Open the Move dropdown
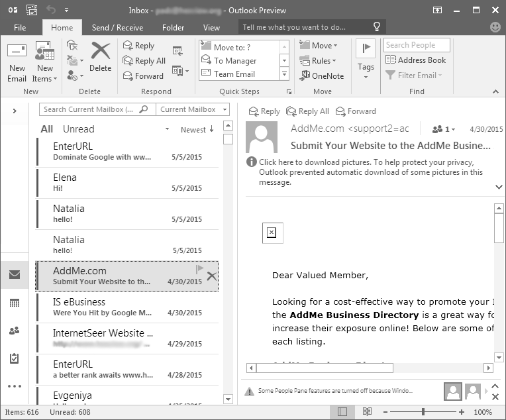506x420 pixels. (x=318, y=46)
